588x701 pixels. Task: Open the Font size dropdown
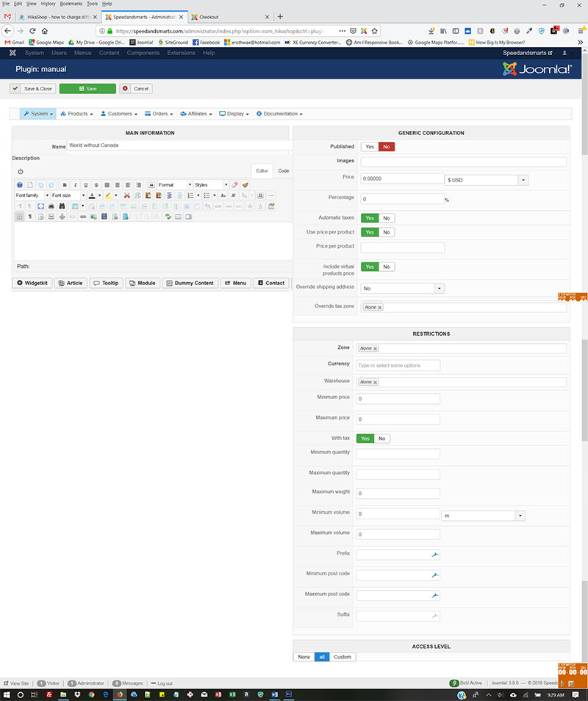[x=68, y=195]
